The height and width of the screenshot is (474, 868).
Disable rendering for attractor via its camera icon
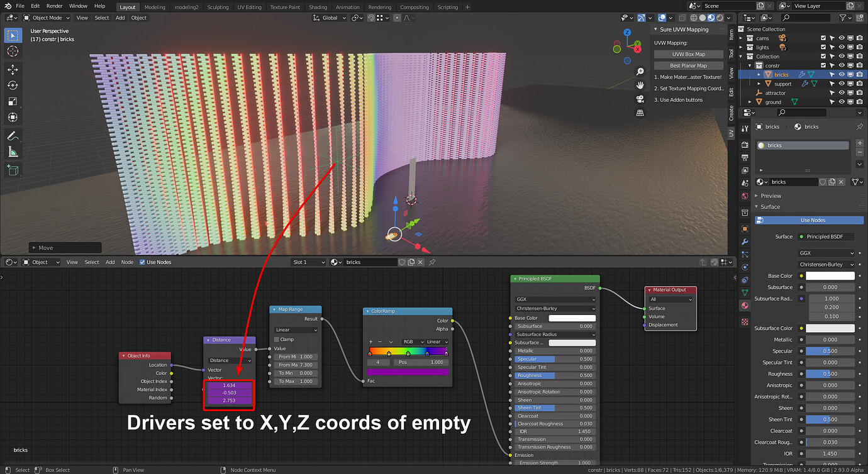(x=860, y=92)
